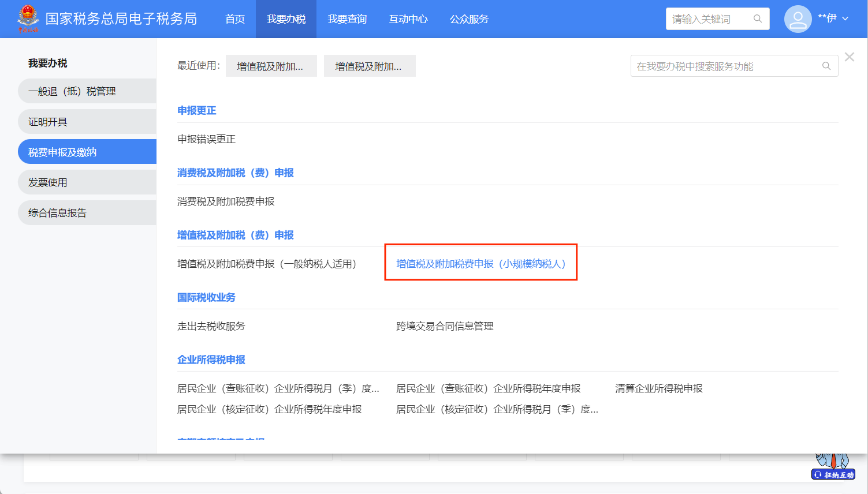Expand the user account dropdown arrow
This screenshot has height=494, width=868.
[x=845, y=19]
